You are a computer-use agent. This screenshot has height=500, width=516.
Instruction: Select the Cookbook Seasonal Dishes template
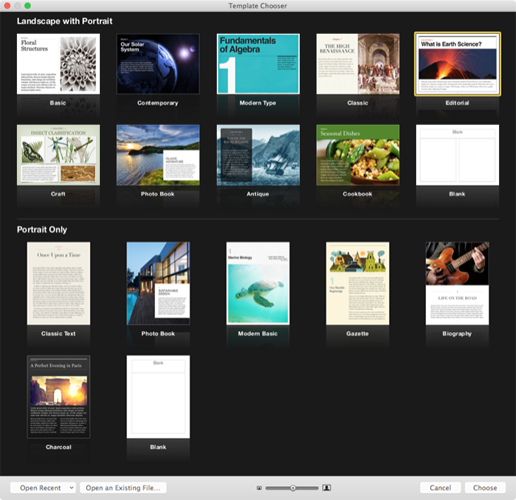tap(358, 155)
